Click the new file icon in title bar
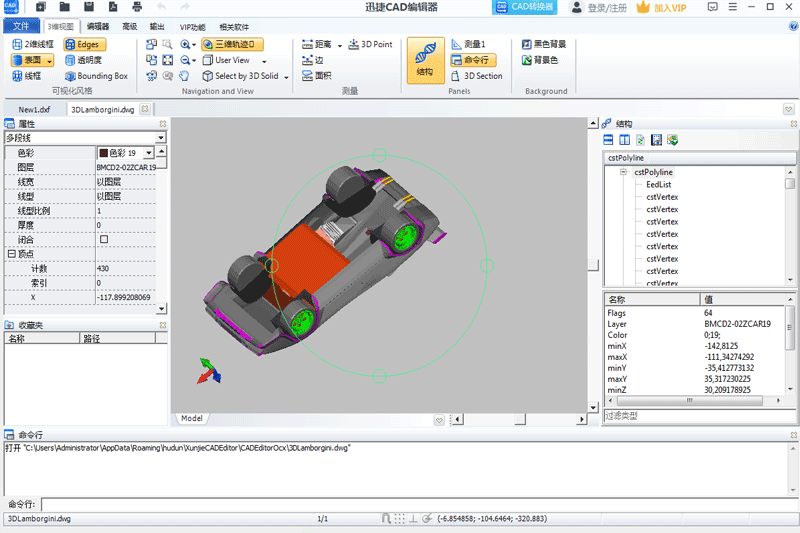The image size is (800, 533). [41, 7]
